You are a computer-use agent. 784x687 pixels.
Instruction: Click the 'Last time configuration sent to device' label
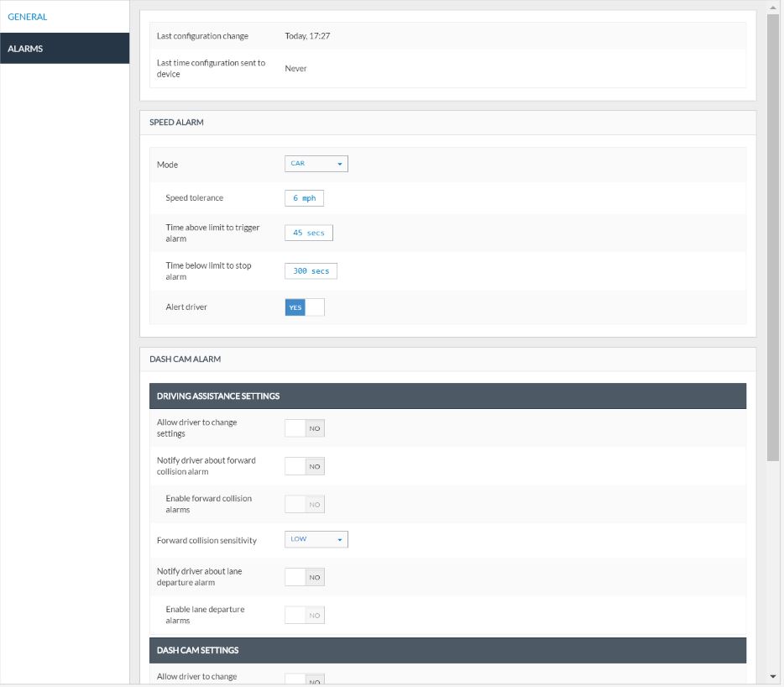point(211,68)
